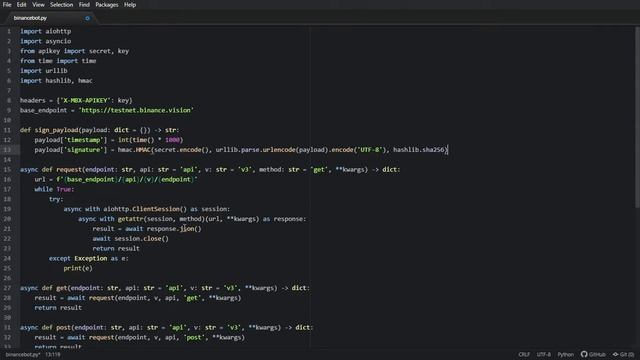The width and height of the screenshot is (640, 360).
Task: Click 'import aiohttp' on line 1
Action: click(46, 31)
